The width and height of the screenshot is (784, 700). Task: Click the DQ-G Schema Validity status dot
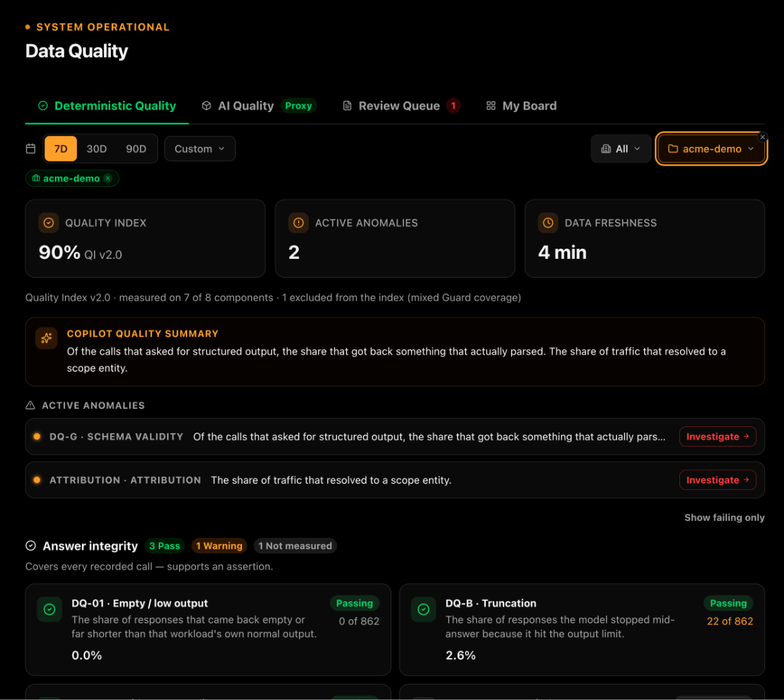coord(37,436)
